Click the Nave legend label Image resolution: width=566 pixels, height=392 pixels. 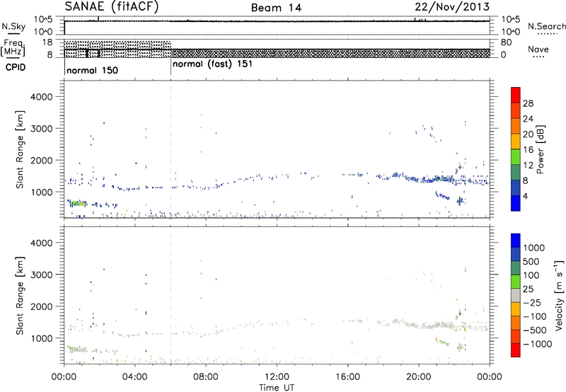pyautogui.click(x=538, y=50)
